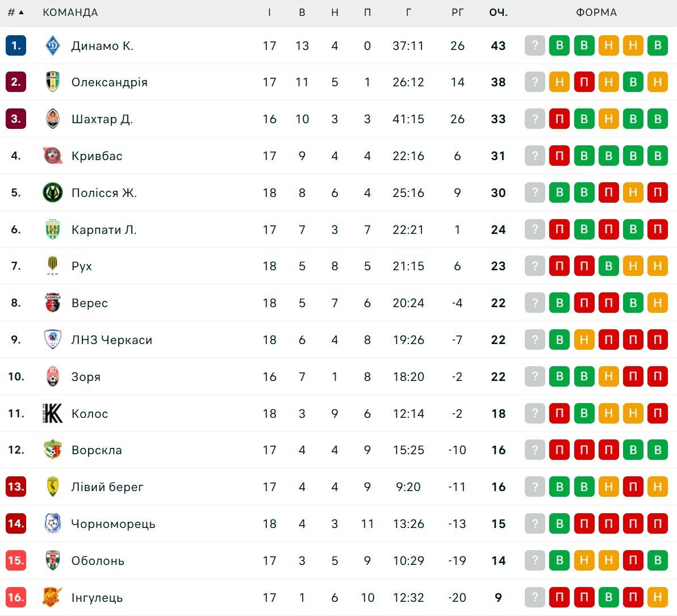The image size is (677, 616).
Task: Open the Карпати Л. team link
Action: (x=104, y=229)
